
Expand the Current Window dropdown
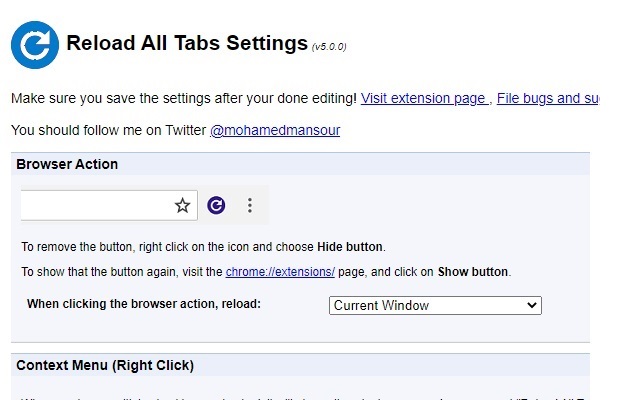pos(435,305)
